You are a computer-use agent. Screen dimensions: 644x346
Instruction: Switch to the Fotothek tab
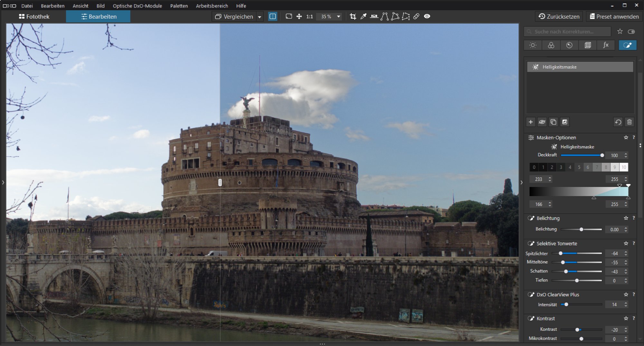point(34,16)
